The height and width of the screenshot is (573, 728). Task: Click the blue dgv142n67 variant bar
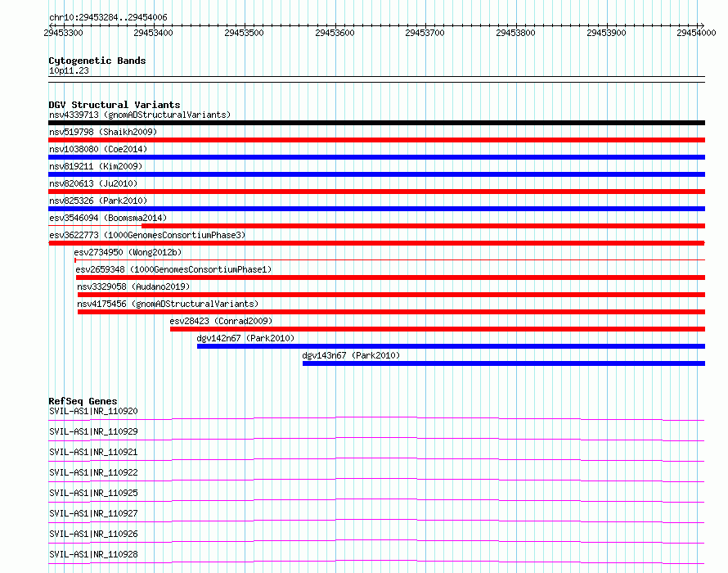point(451,346)
